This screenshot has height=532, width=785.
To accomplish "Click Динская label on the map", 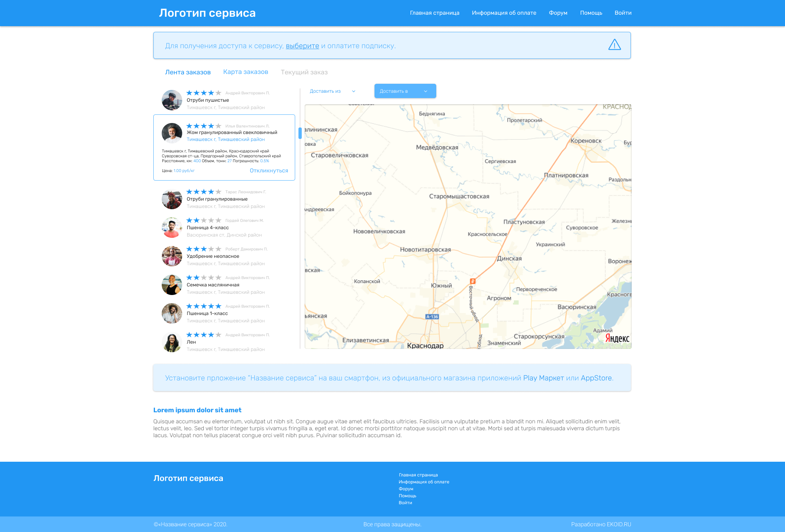I will point(509,259).
